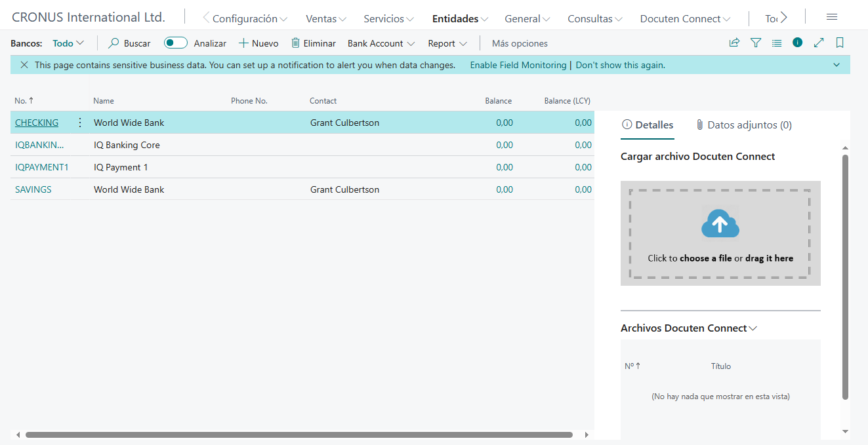Click the horizontal scrollbar of the list

[299, 435]
